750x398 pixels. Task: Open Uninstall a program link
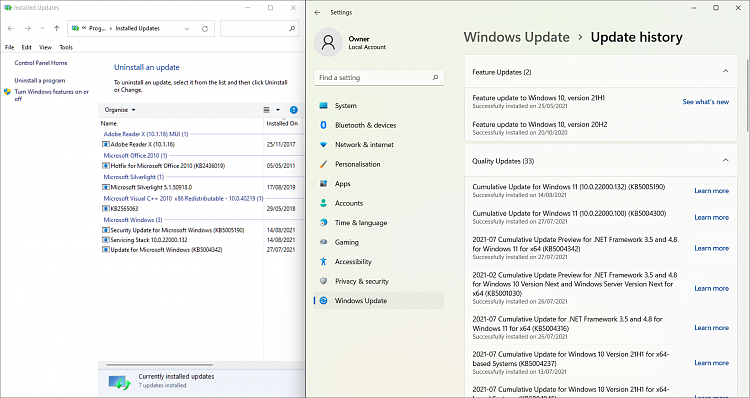tap(40, 80)
